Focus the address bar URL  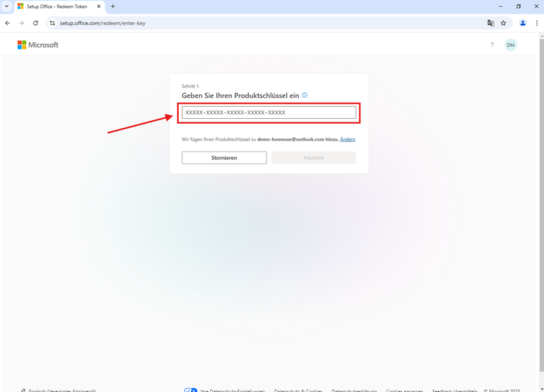coord(103,23)
